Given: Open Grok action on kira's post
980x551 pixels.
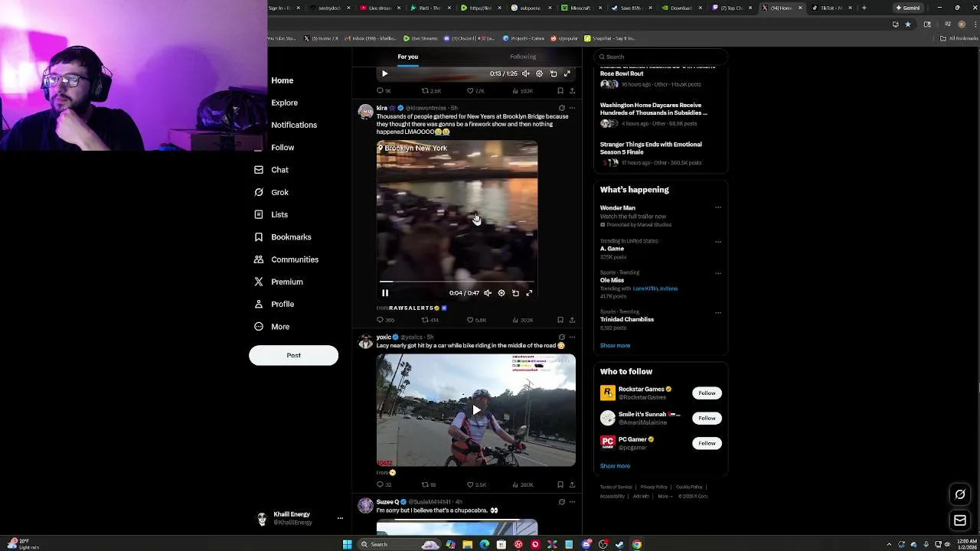Looking at the screenshot, I should click(561, 108).
